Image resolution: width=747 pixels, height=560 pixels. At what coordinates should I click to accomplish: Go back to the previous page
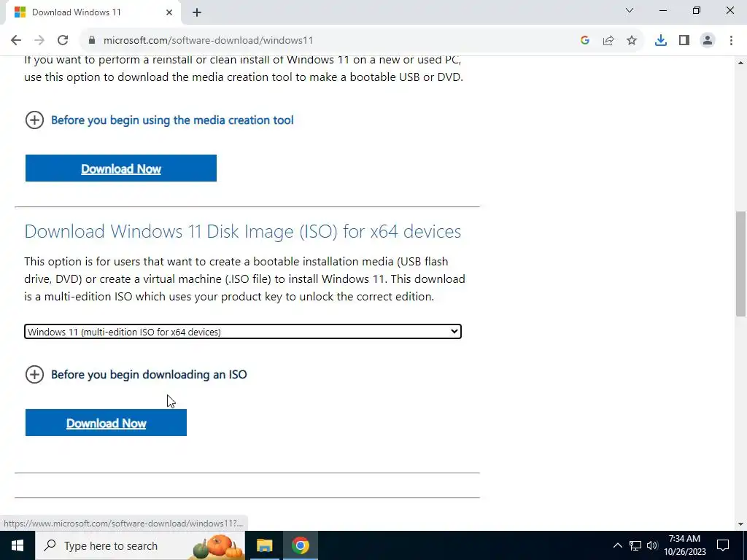[16, 41]
